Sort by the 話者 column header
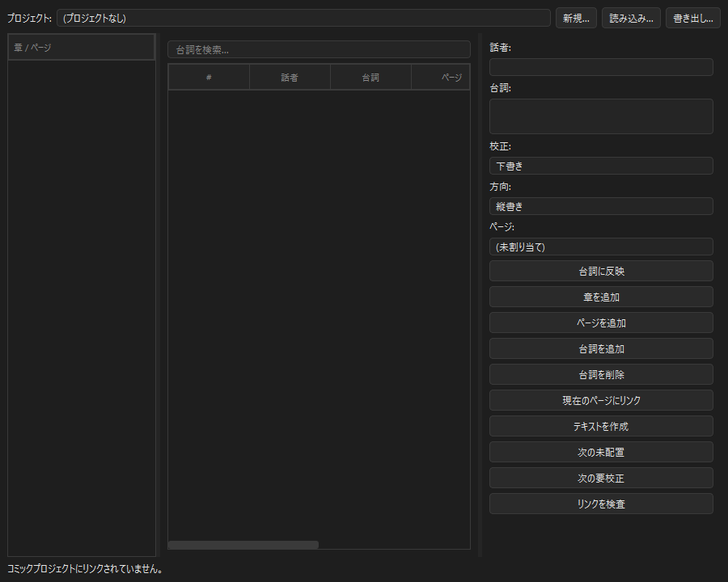 click(x=290, y=77)
